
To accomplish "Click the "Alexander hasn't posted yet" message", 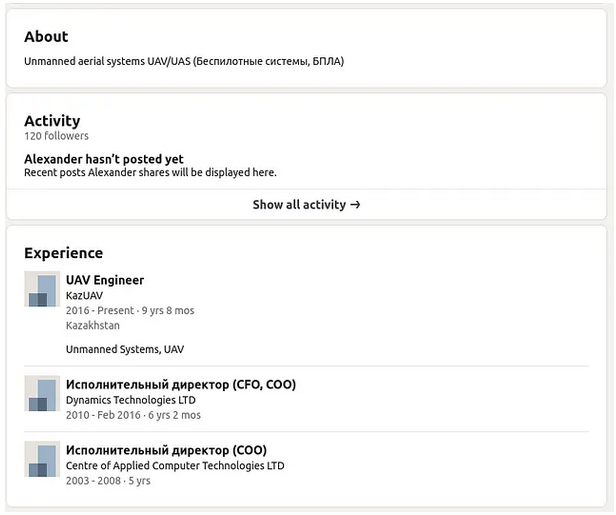I will point(104,159).
